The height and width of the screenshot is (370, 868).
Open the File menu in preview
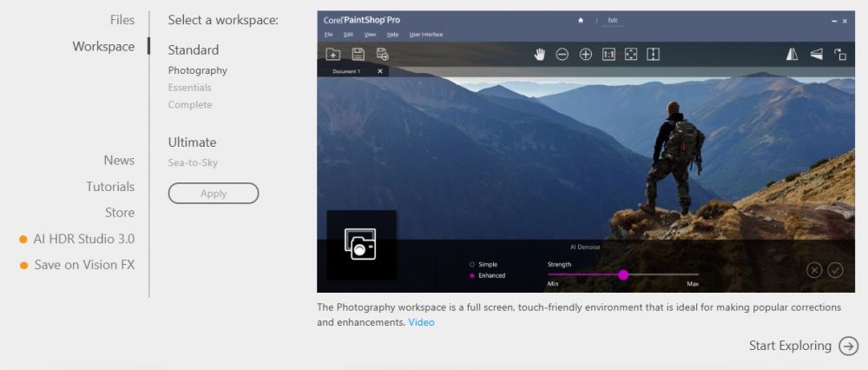click(329, 35)
